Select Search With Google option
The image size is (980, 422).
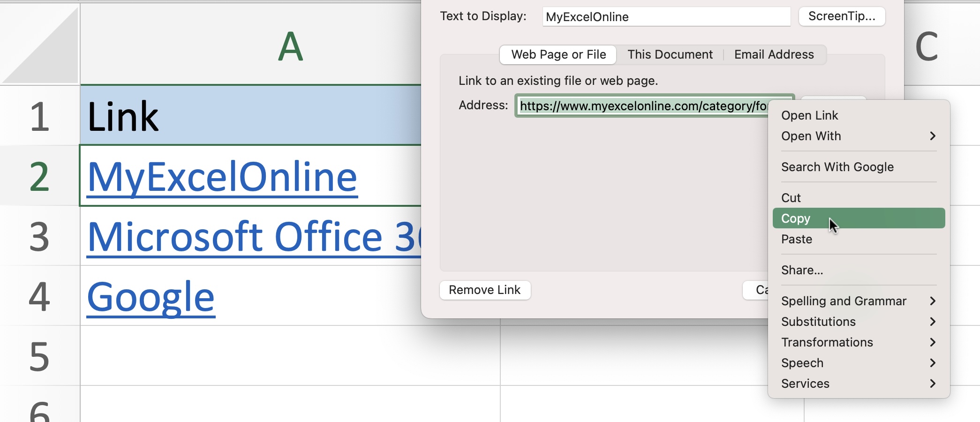coord(837,167)
